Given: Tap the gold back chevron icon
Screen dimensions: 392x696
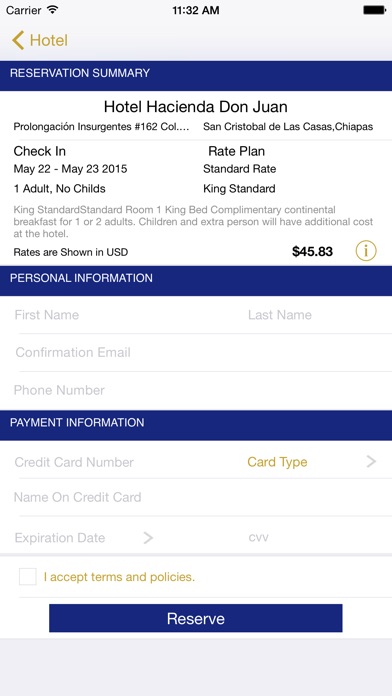Looking at the screenshot, I should pyautogui.click(x=18, y=40).
